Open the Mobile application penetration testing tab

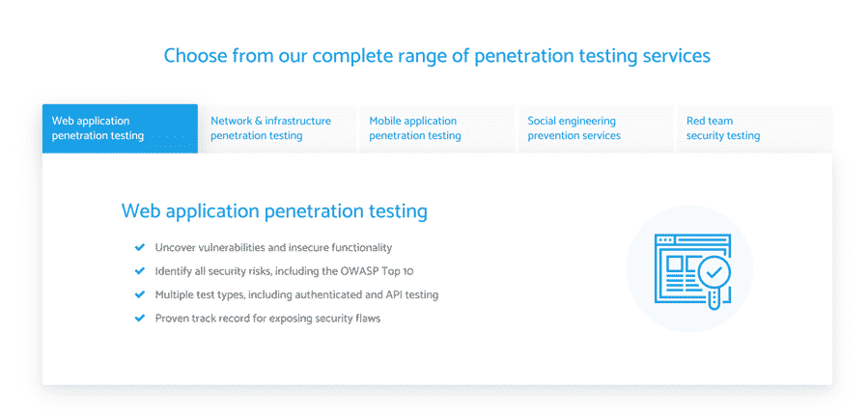(436, 128)
